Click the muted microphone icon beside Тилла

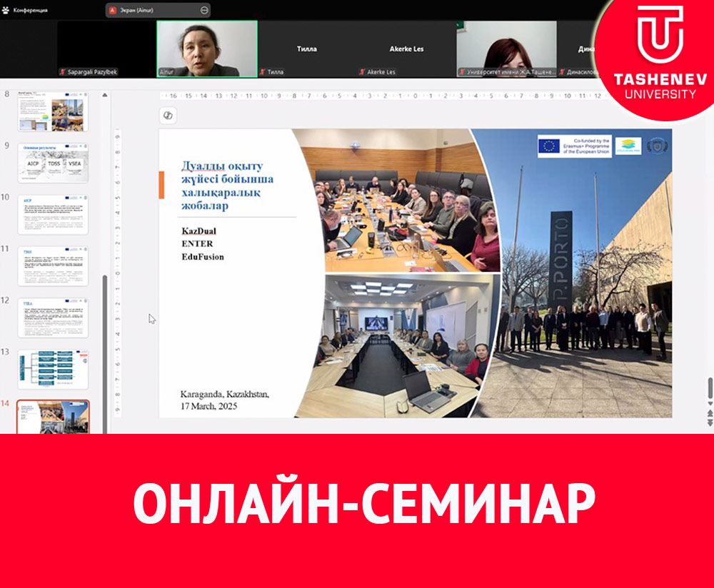coord(263,72)
